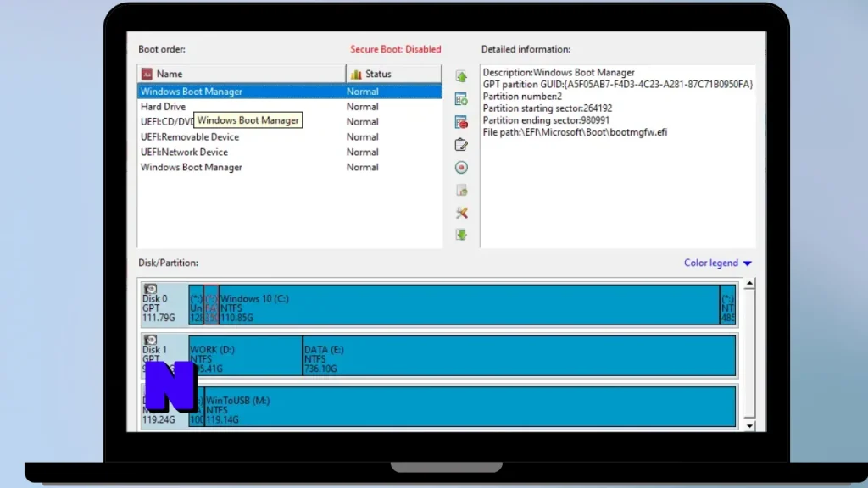Click the File path bootmgfw.efi line
Viewport: 868px width, 488px height.
click(x=575, y=132)
